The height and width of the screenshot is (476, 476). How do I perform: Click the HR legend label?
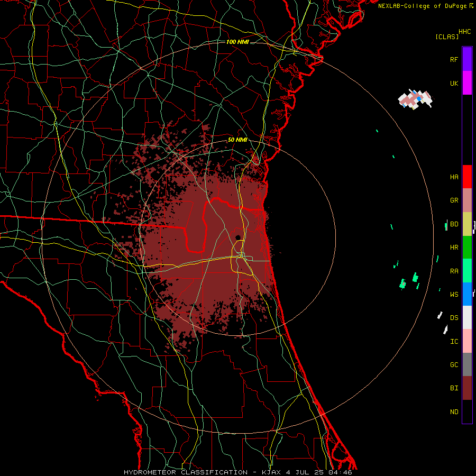(454, 248)
